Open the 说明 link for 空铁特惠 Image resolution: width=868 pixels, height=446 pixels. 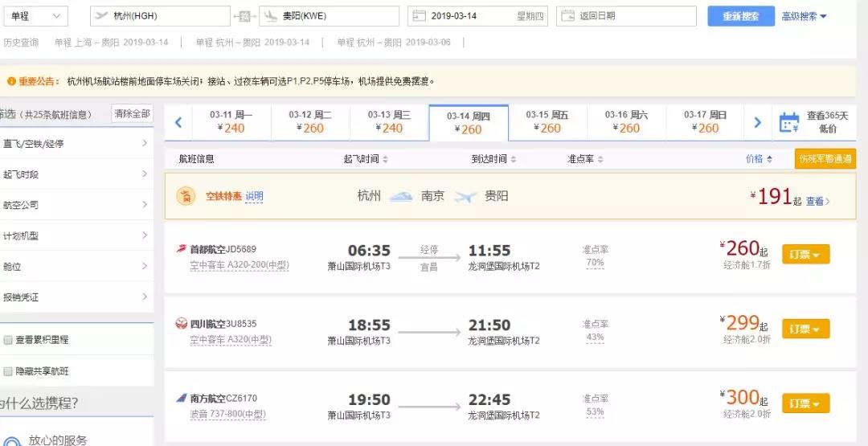[x=254, y=196]
